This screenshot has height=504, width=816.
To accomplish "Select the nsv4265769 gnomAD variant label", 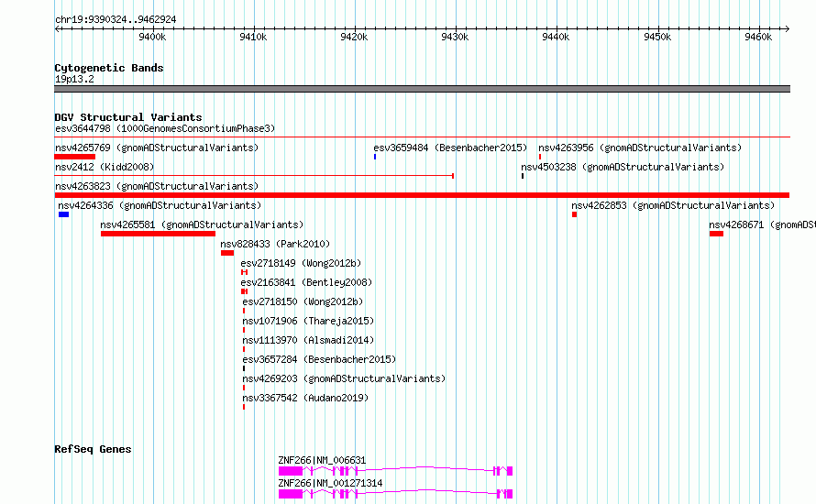I will [x=157, y=148].
